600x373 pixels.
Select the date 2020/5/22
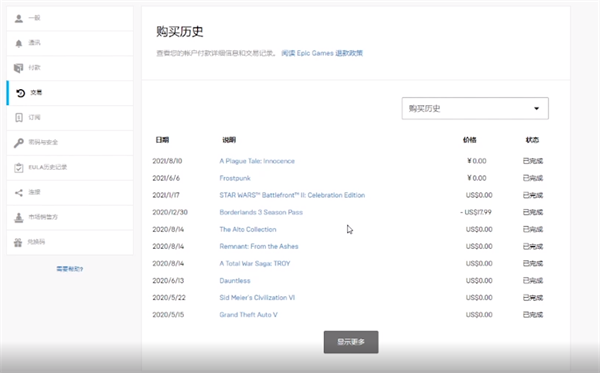tap(169, 298)
